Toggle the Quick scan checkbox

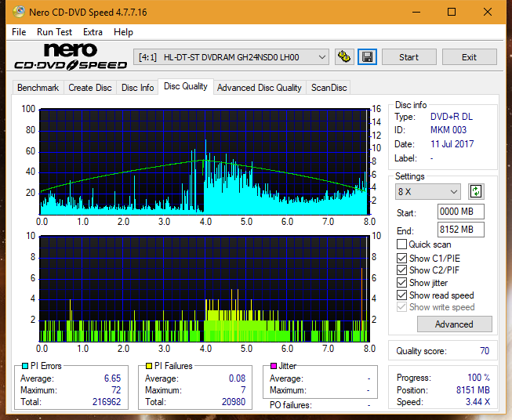point(401,244)
